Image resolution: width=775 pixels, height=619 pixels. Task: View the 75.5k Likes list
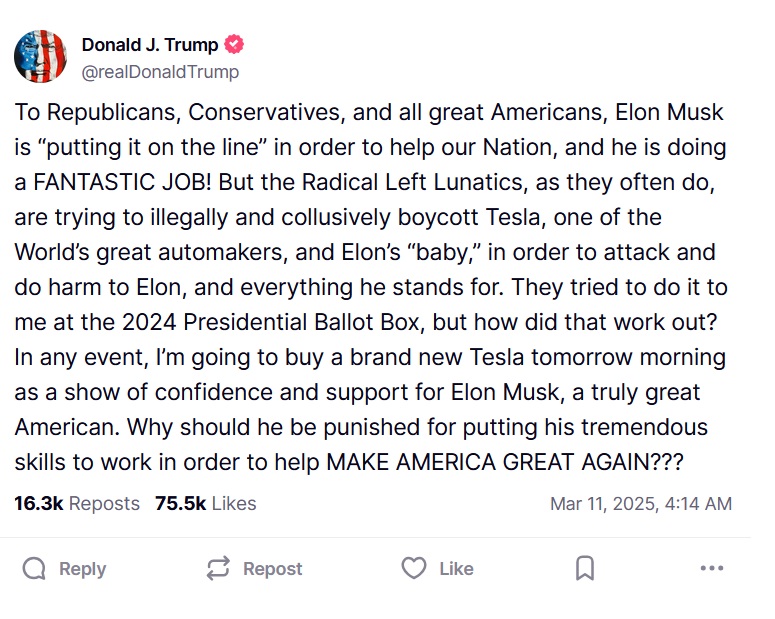click(x=205, y=504)
